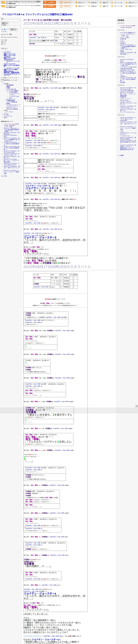This screenshot has width=138, height=644.
Task: Open メンバー専用掲示板 link
Action: 12,102
